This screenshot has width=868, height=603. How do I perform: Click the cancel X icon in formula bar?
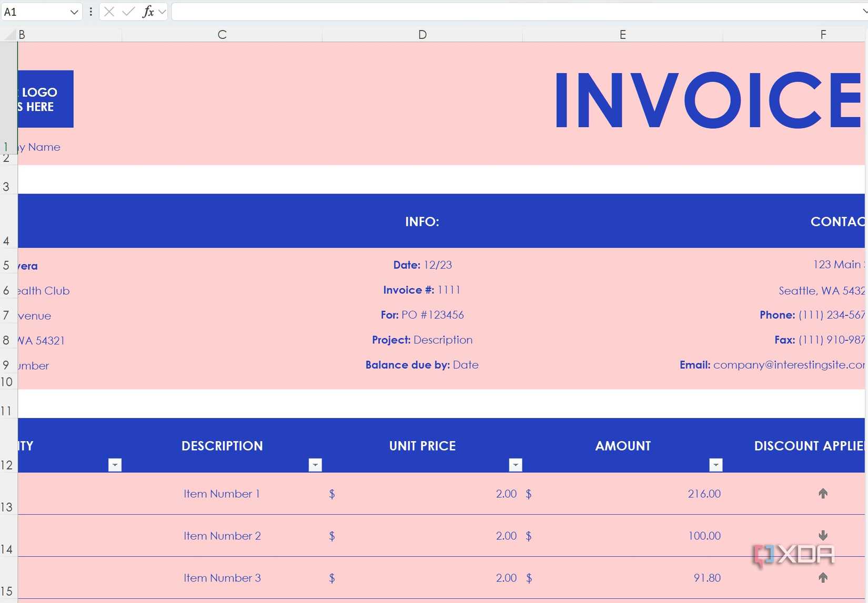pos(109,12)
